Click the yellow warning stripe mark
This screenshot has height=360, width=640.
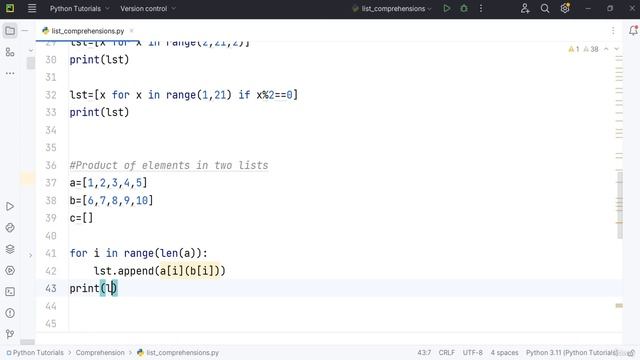click(x=619, y=305)
